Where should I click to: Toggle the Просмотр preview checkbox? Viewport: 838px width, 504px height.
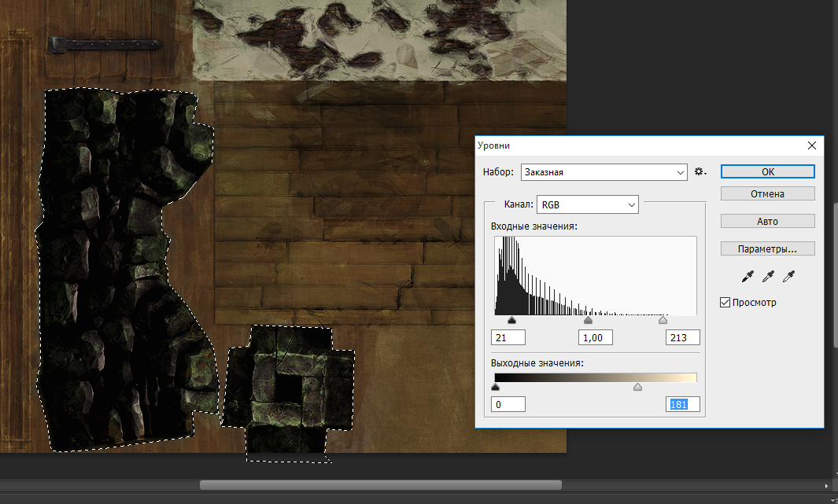pos(725,303)
